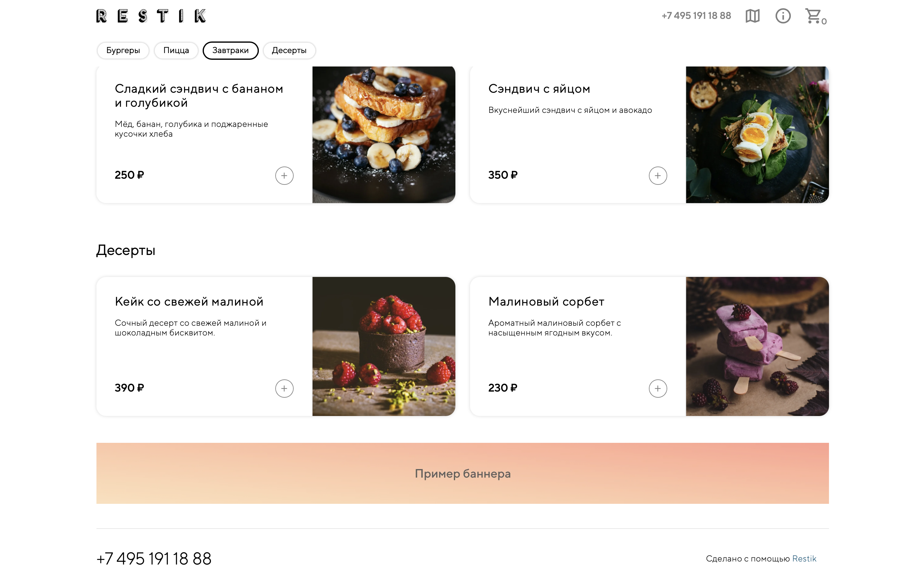Open the raspberry cake photo

pos(384,346)
